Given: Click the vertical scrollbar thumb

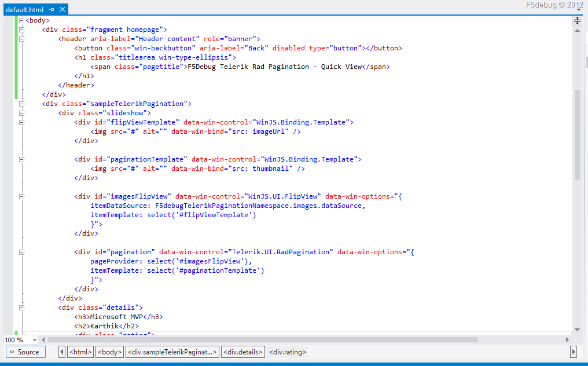Looking at the screenshot, I should [577, 134].
